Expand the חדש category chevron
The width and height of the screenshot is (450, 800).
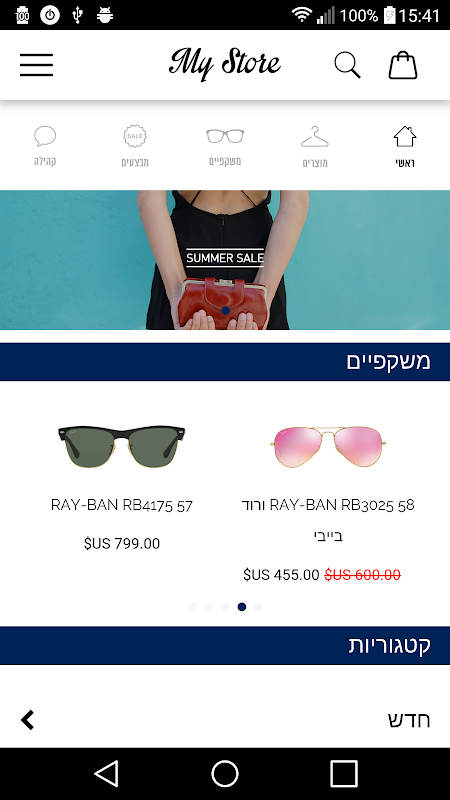tap(28, 720)
